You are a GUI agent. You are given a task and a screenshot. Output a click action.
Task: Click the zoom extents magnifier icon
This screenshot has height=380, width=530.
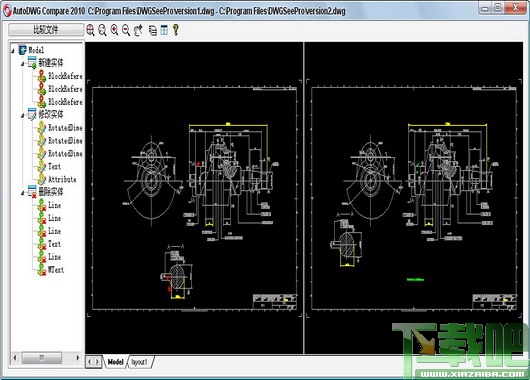tap(90, 30)
